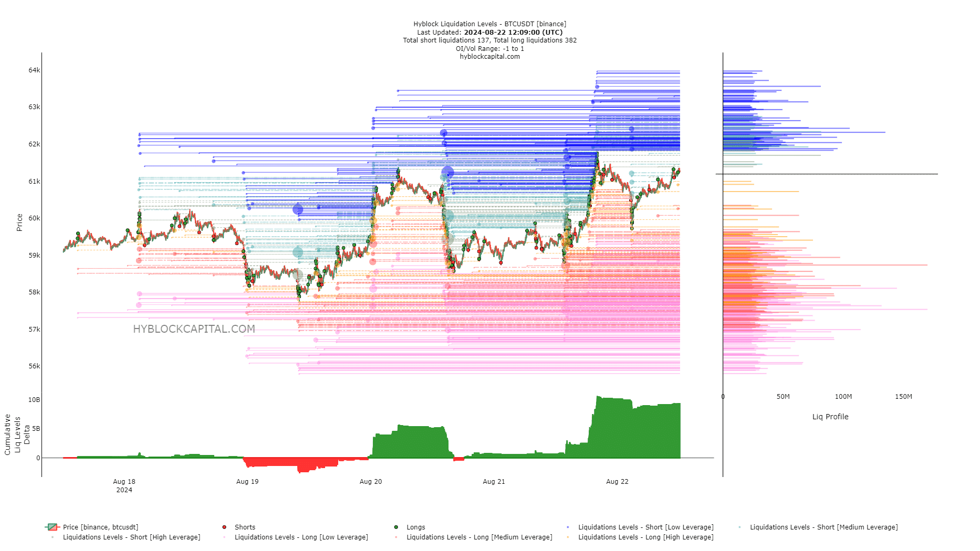Toggle the Shorts legend entry

[239, 527]
